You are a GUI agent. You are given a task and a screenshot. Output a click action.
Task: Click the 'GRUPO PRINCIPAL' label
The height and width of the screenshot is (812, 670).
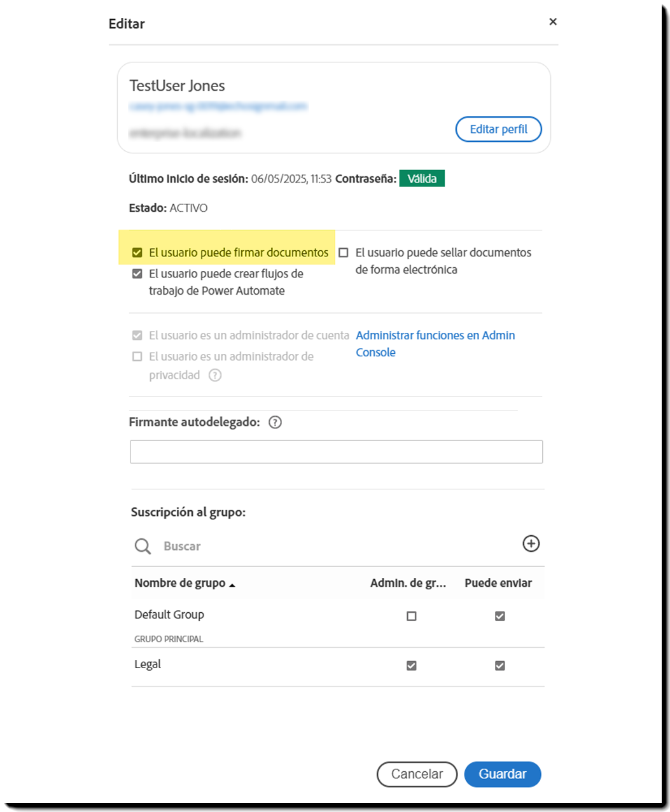click(x=169, y=639)
